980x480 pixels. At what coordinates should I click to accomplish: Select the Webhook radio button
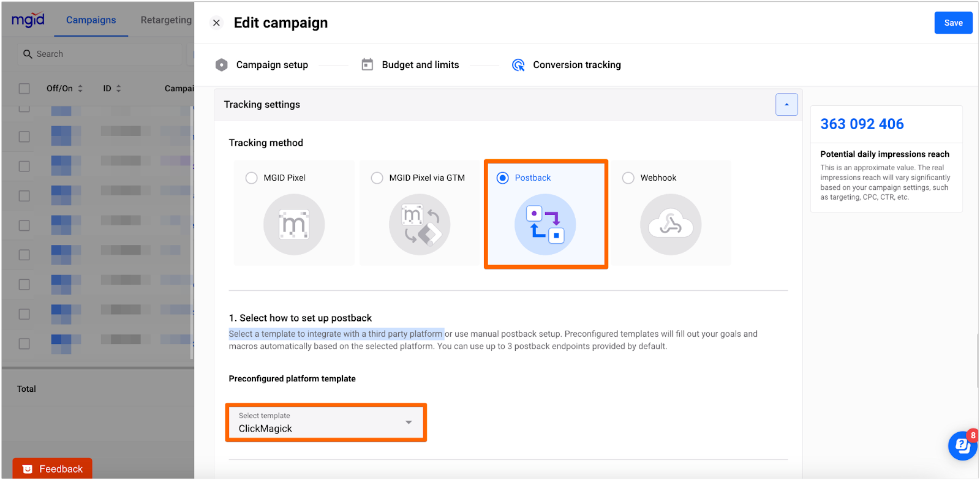(x=628, y=178)
